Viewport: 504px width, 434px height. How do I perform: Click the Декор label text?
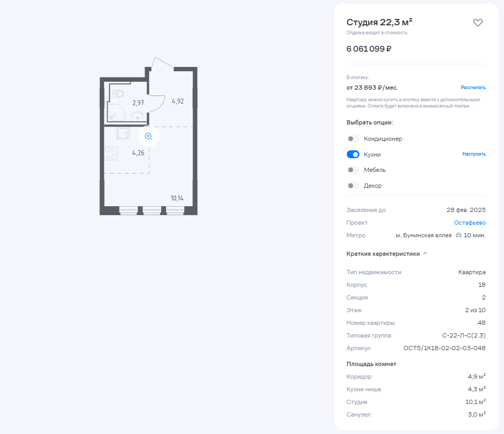tap(373, 186)
